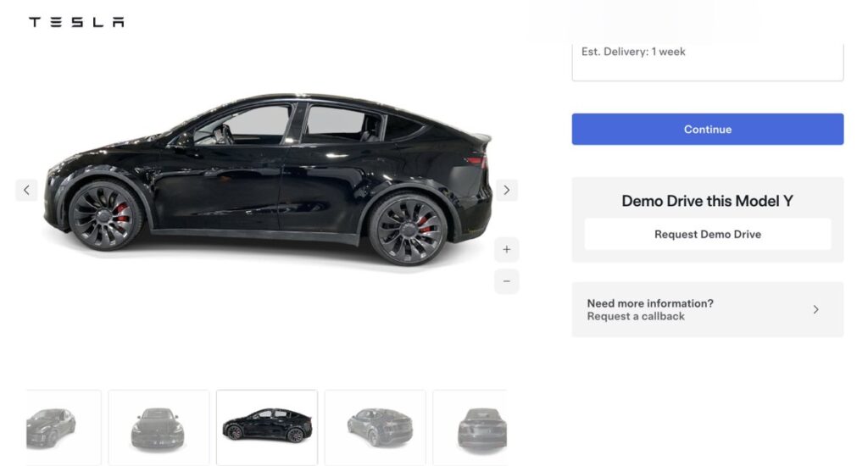The height and width of the screenshot is (466, 868).
Task: Click the main Model Y car image
Action: (268, 178)
